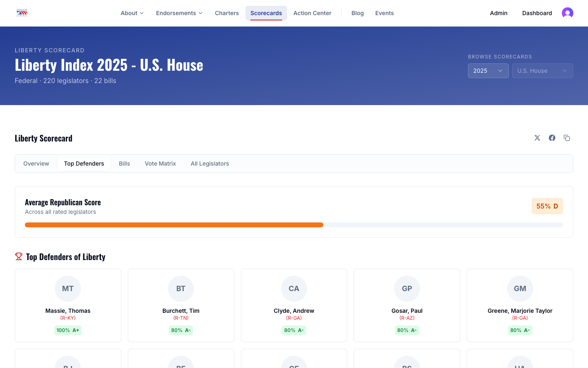Click the GM avatar for Marjorie Taylor Greene
This screenshot has height=368, width=588.
click(520, 289)
